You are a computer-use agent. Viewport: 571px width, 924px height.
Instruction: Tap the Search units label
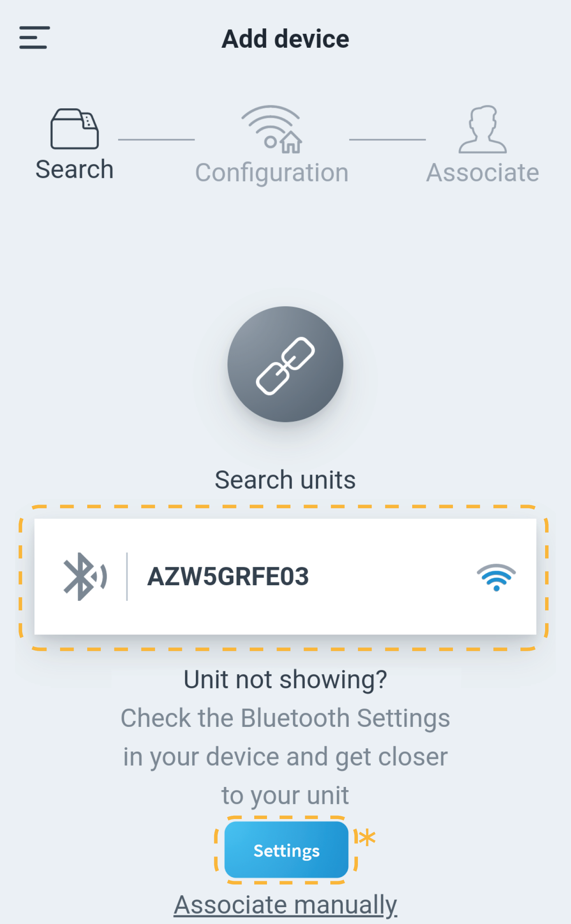click(x=285, y=480)
